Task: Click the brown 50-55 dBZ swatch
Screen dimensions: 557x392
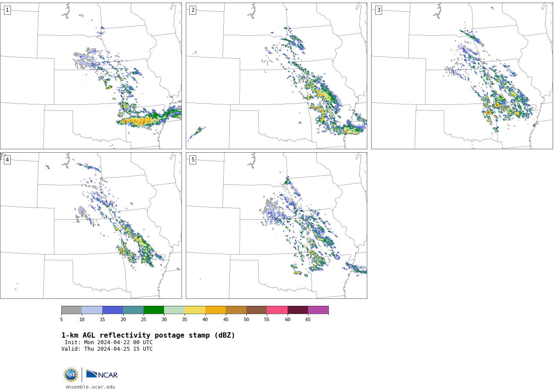Action: [256, 310]
